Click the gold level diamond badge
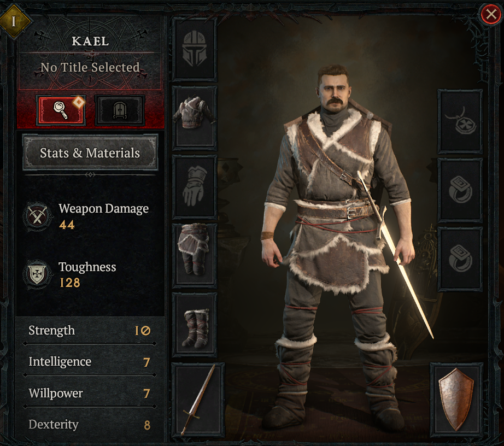Screen dimensions: 504x446 (x=14, y=21)
